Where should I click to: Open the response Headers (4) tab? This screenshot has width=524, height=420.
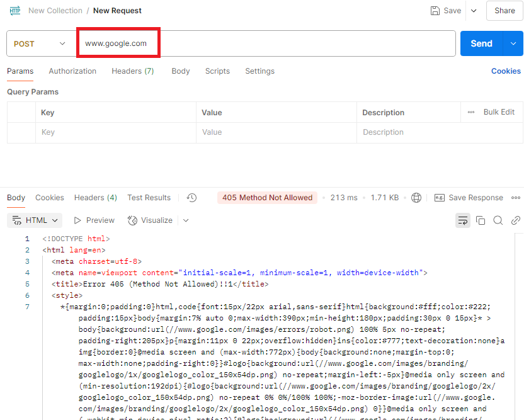point(96,198)
